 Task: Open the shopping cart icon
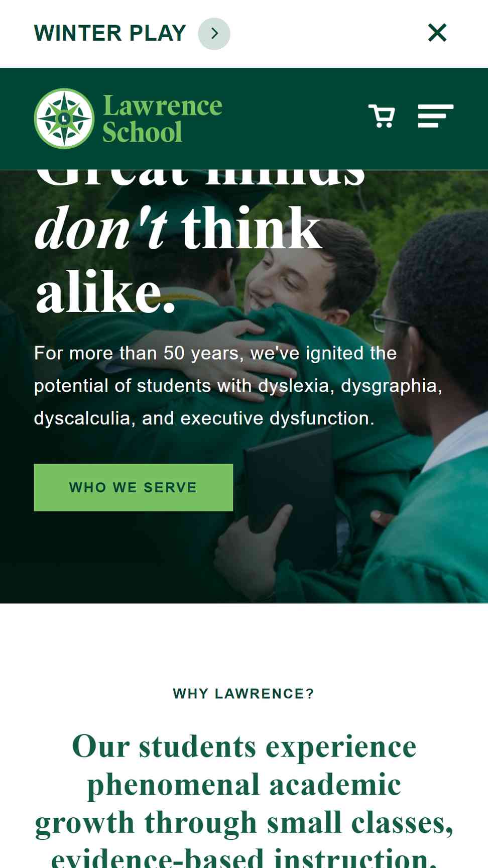click(x=382, y=116)
